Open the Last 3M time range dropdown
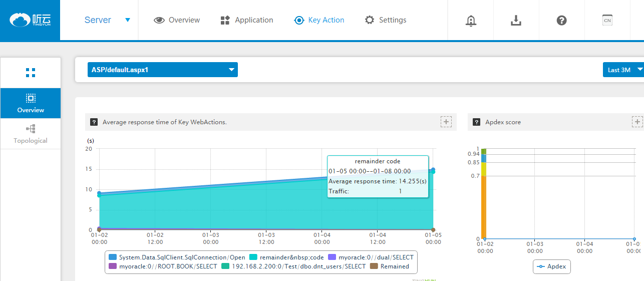 (623, 70)
